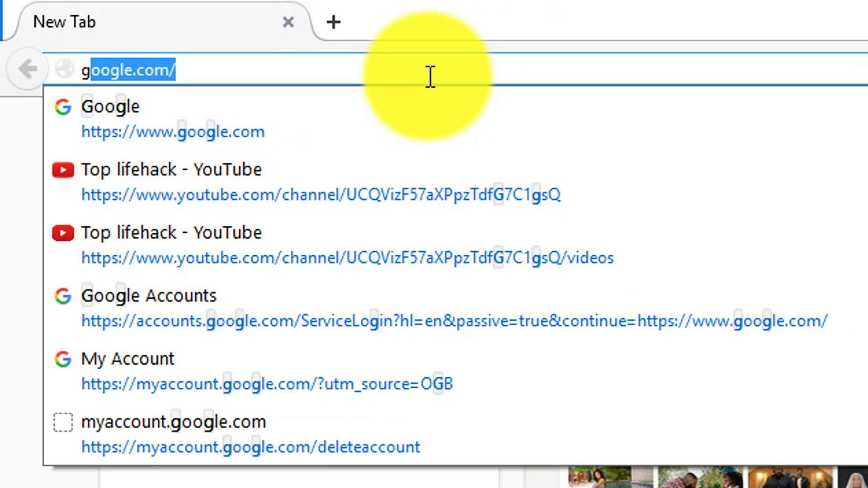This screenshot has height=488, width=868.
Task: Open a new tab using the plus icon
Action: pyautogui.click(x=333, y=22)
